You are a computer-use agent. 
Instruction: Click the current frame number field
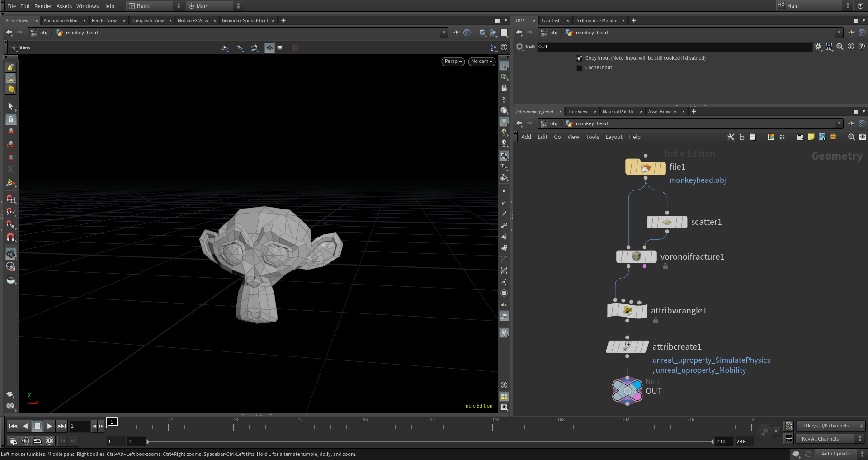point(80,426)
